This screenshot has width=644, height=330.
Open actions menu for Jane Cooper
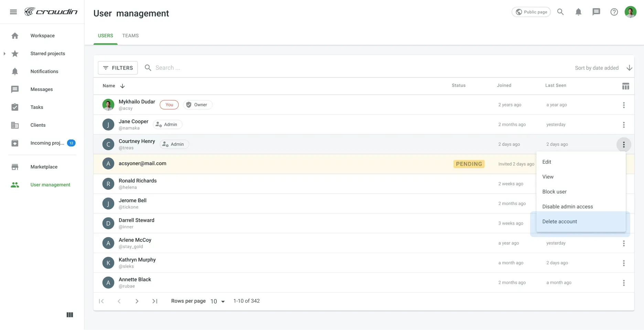coord(623,125)
